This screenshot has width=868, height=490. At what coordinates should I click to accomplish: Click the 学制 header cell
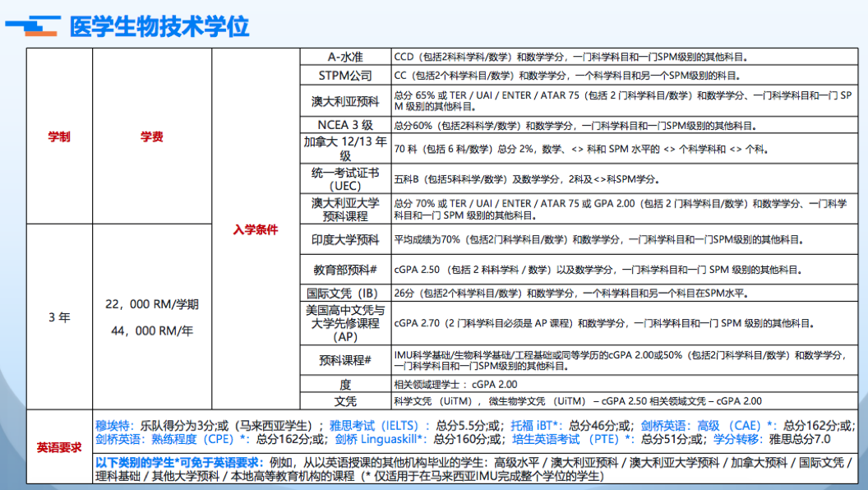pyautogui.click(x=59, y=136)
